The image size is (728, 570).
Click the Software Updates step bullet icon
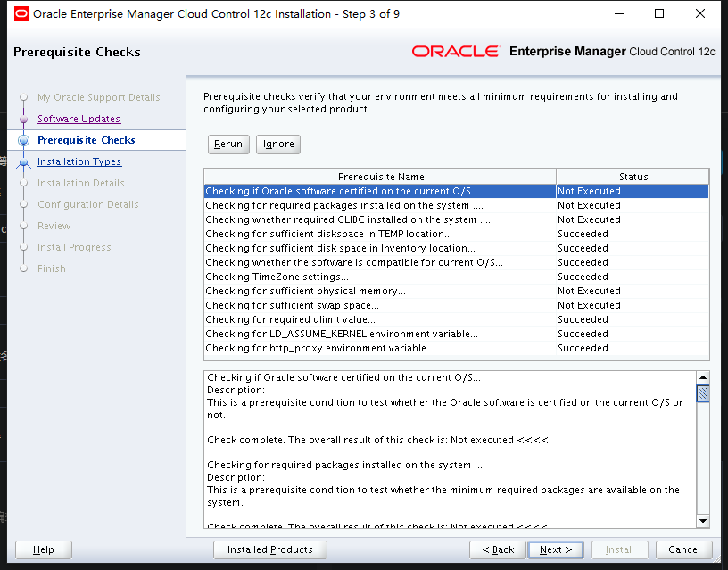tap(24, 119)
